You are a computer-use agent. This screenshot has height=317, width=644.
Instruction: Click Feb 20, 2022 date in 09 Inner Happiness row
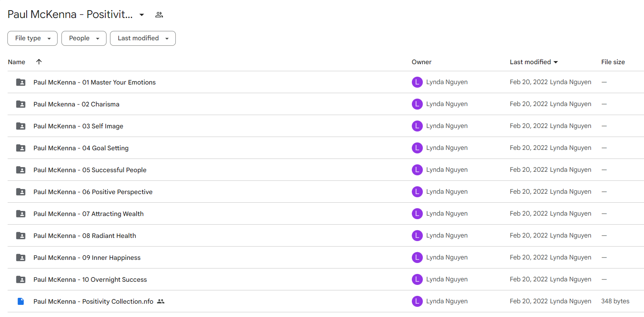coord(529,258)
